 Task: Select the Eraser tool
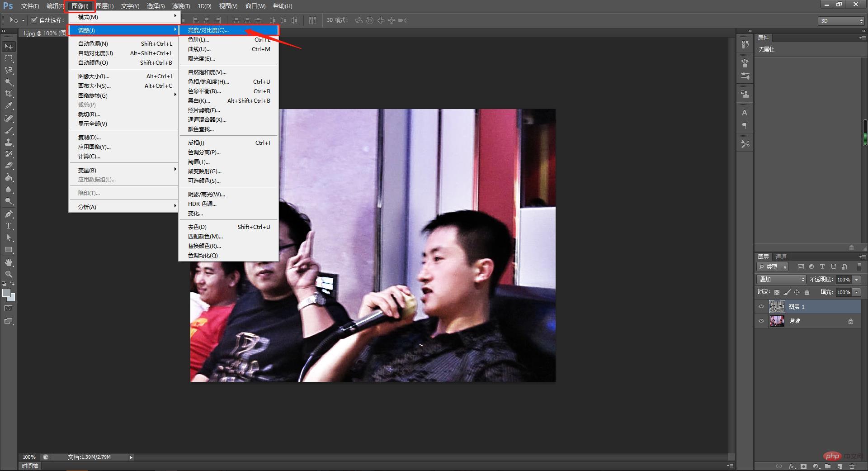[9, 166]
